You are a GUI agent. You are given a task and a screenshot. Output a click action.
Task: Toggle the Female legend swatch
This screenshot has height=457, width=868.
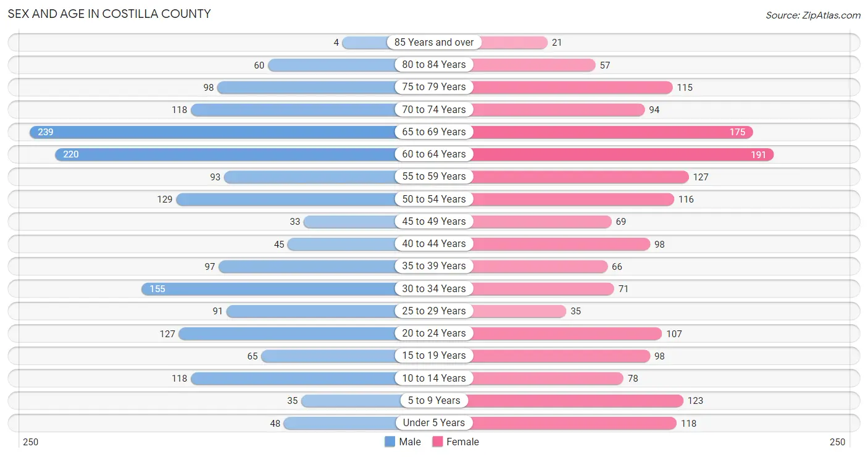coord(438,442)
